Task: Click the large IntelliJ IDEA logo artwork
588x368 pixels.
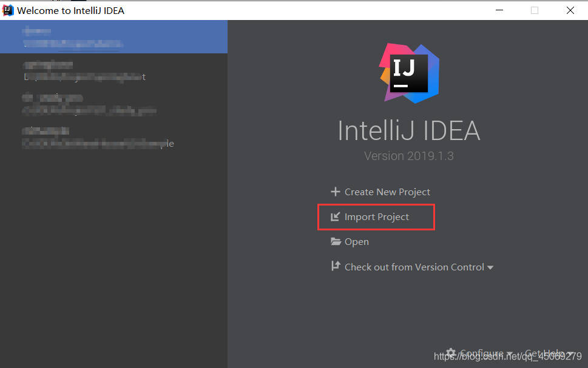Action: [x=408, y=73]
